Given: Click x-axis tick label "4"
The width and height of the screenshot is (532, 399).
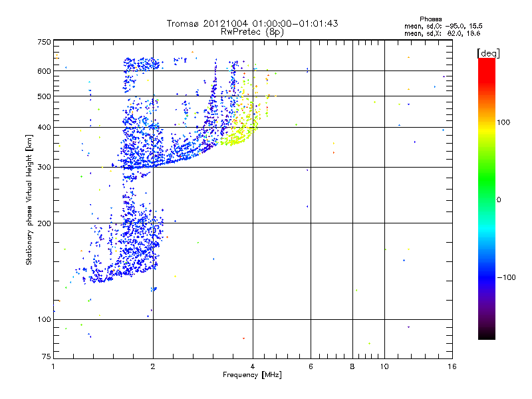Looking at the screenshot, I should [253, 366].
